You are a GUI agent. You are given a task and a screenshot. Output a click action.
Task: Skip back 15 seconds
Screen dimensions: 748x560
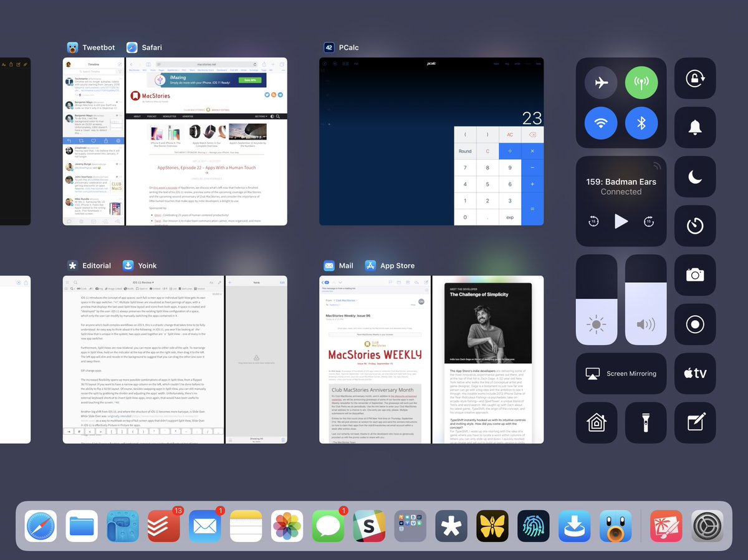click(x=593, y=221)
